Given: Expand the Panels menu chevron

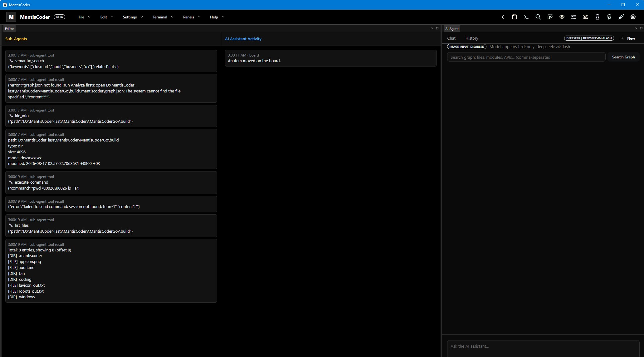Looking at the screenshot, I should coord(199,17).
